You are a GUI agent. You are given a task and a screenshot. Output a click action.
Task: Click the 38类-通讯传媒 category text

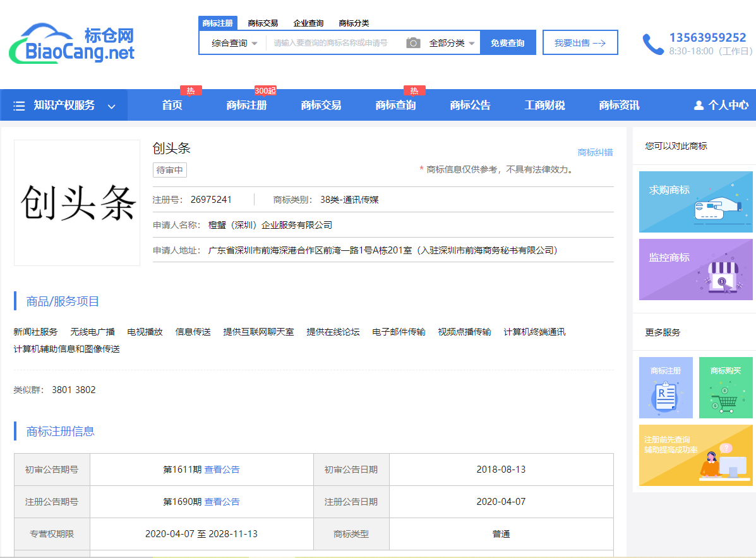coord(349,200)
